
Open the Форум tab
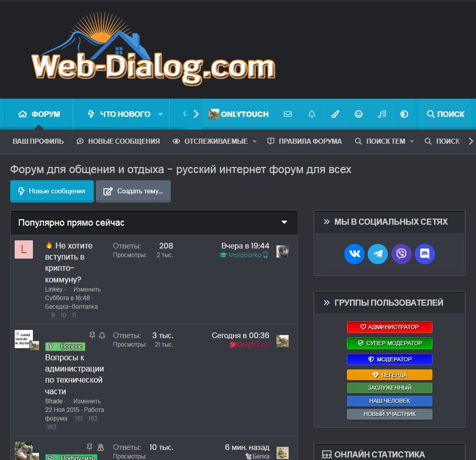tap(39, 114)
